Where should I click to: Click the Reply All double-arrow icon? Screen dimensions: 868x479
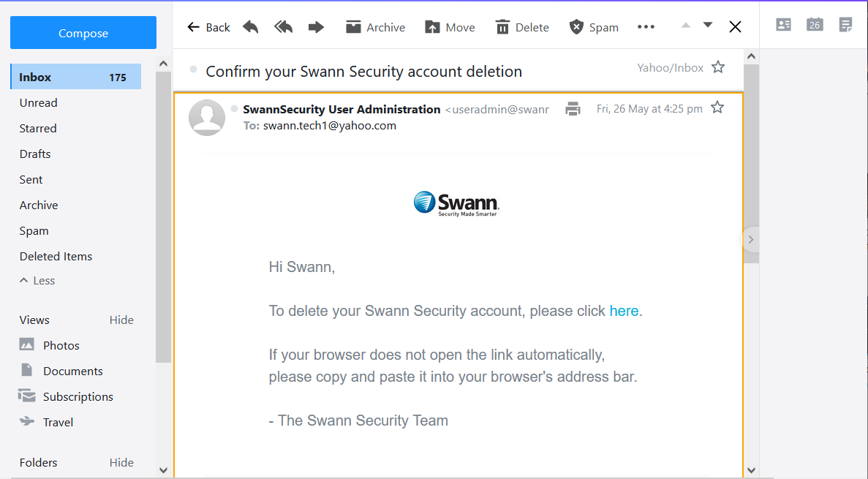click(x=284, y=27)
